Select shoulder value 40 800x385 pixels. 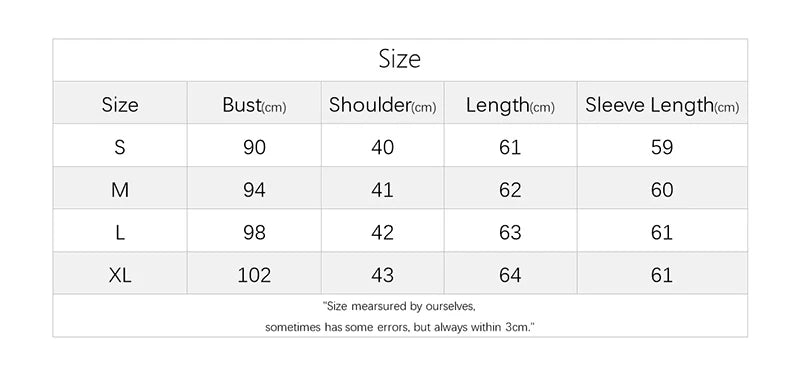383,147
